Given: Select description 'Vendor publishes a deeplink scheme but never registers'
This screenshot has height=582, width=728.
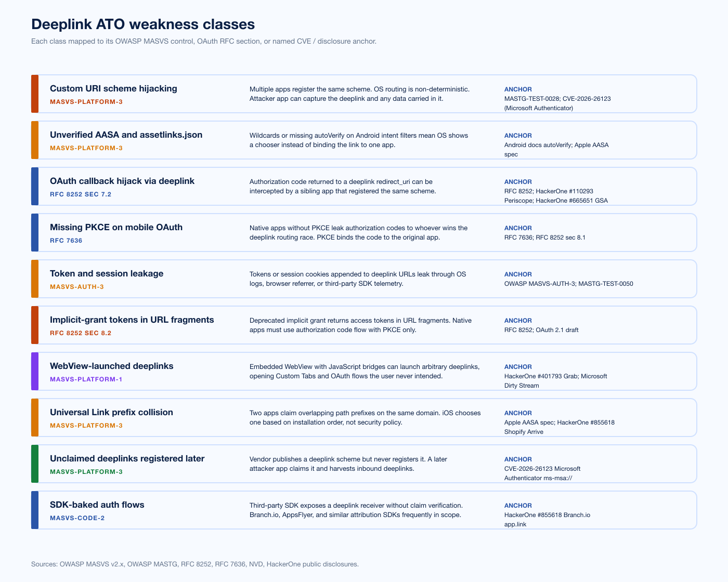Looking at the screenshot, I should pyautogui.click(x=348, y=464).
